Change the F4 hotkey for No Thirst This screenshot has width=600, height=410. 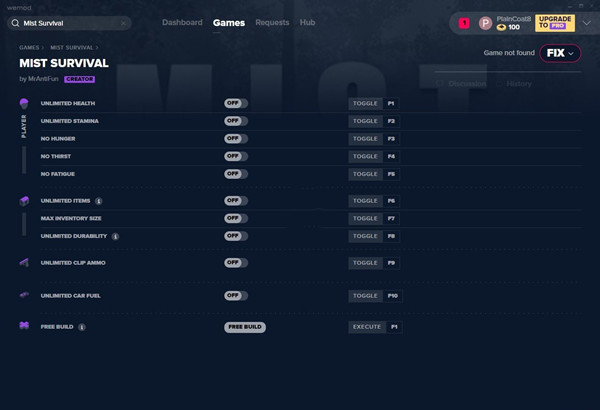tap(391, 157)
